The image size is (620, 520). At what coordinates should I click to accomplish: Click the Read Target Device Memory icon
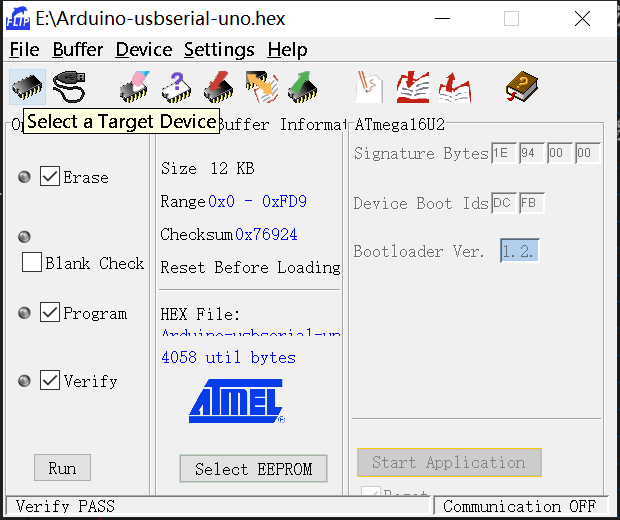pos(302,87)
